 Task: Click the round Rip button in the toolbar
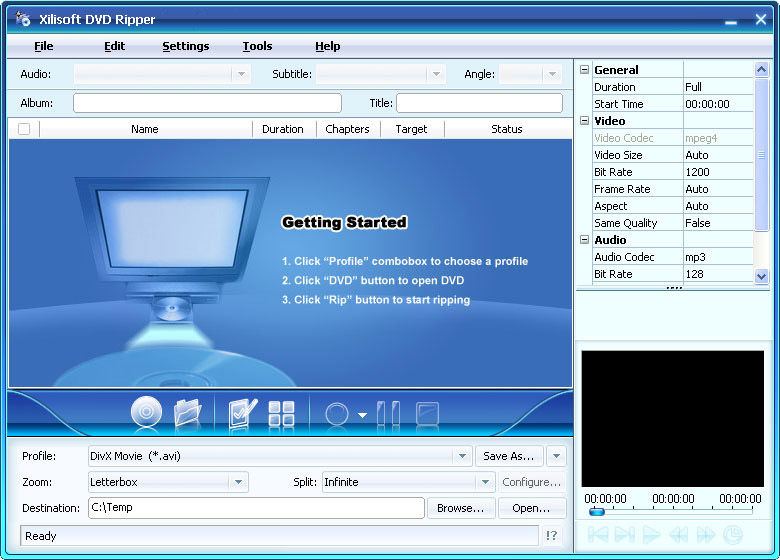[x=337, y=414]
